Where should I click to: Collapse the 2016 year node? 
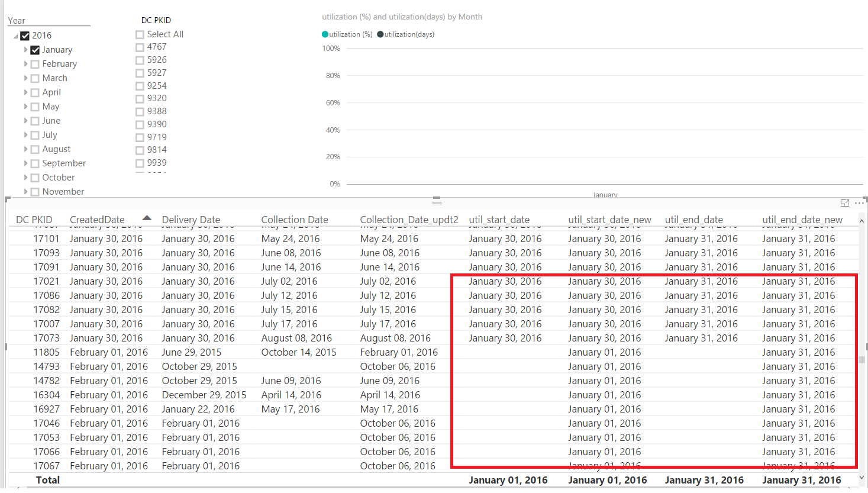[x=16, y=36]
